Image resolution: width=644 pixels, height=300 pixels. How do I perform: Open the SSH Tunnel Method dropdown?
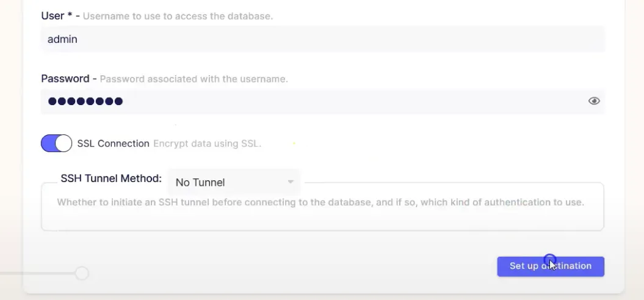tap(234, 182)
